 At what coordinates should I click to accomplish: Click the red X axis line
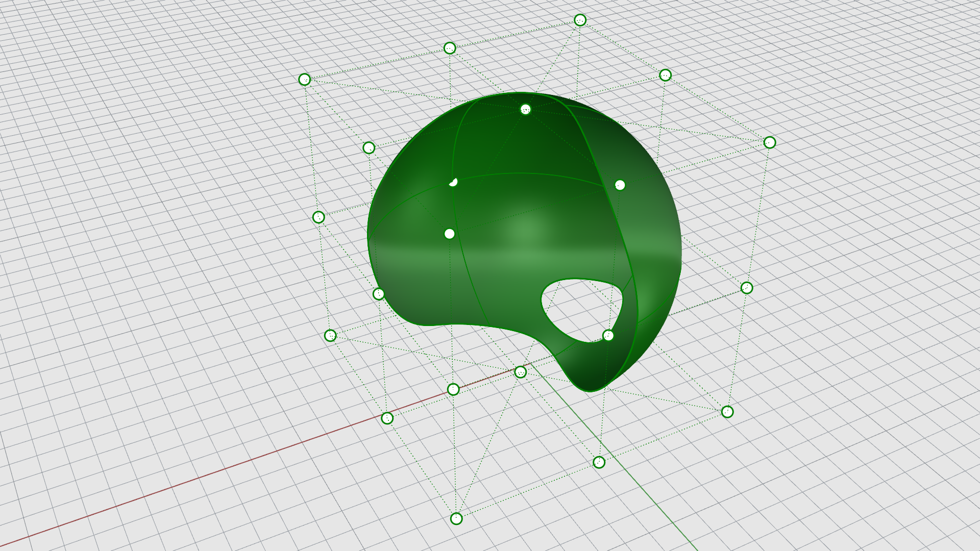(204, 477)
